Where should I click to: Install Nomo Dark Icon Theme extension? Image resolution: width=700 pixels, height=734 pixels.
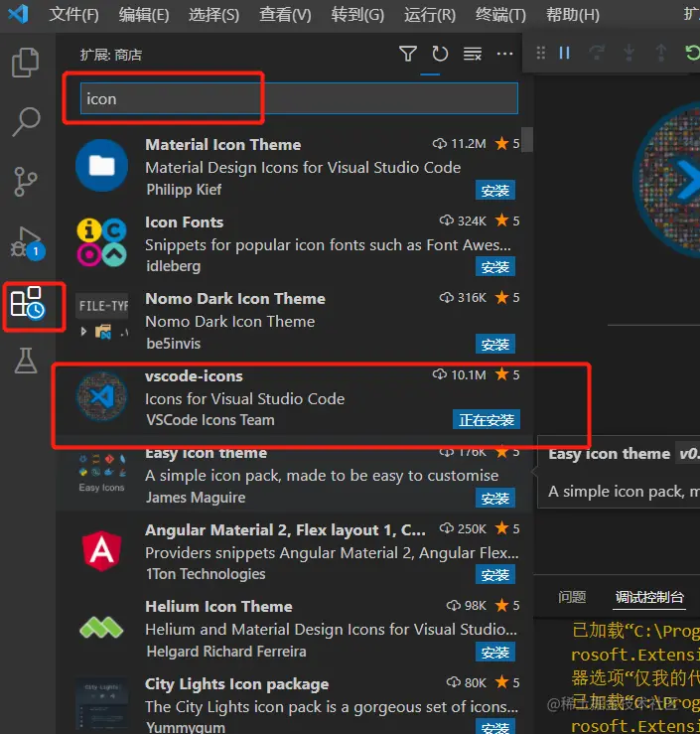pos(495,345)
